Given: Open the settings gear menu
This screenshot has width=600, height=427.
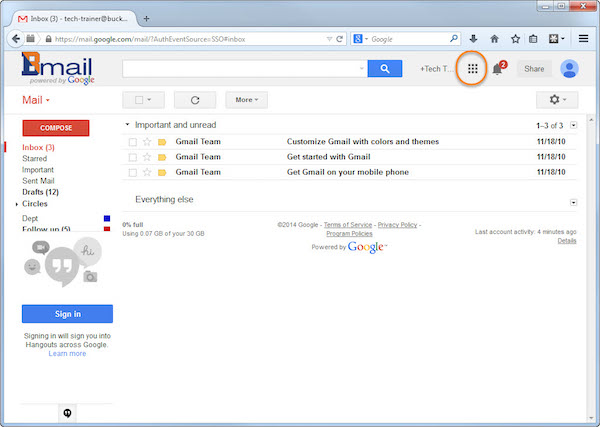Looking at the screenshot, I should point(557,100).
